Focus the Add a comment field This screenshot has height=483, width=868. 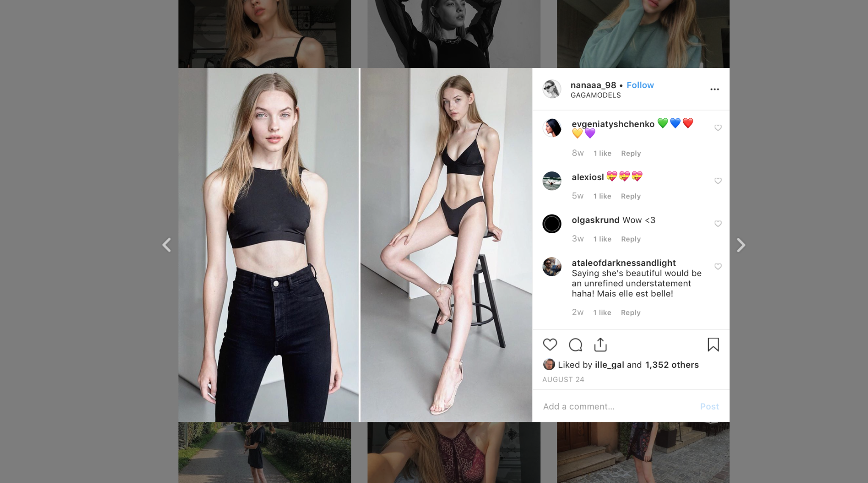[x=619, y=406]
